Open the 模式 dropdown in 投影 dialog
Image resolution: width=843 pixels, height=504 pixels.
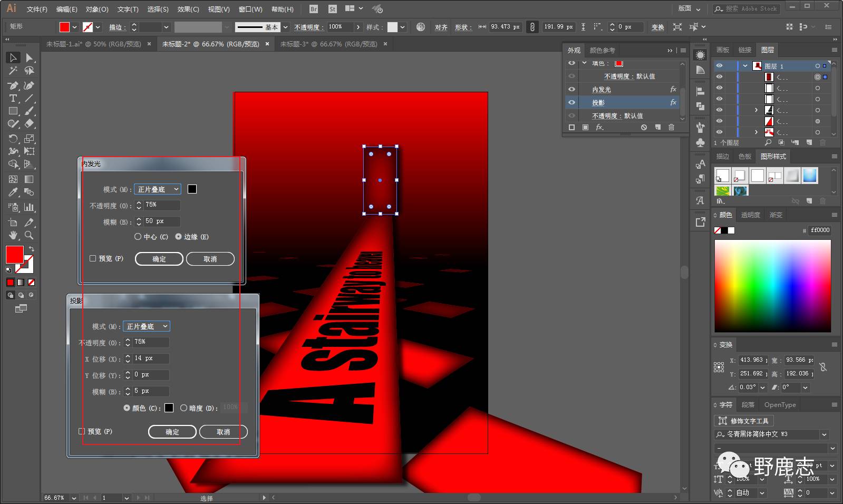[147, 326]
